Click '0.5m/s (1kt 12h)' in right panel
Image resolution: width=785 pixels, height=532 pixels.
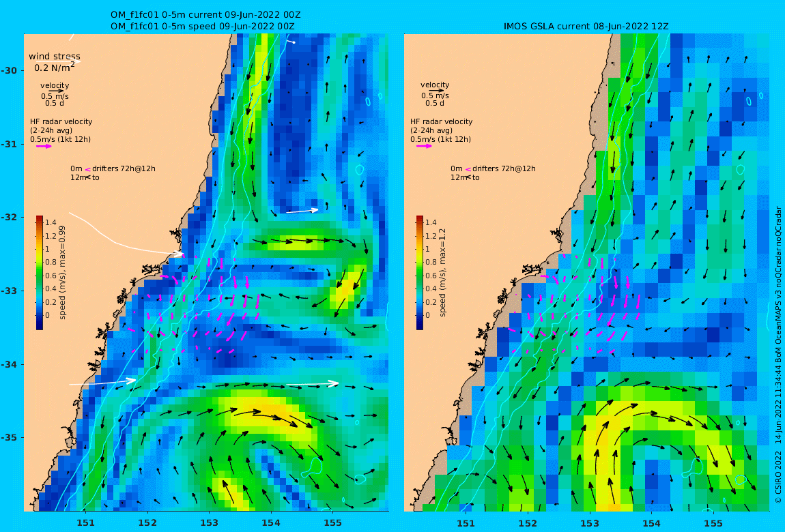(x=441, y=140)
